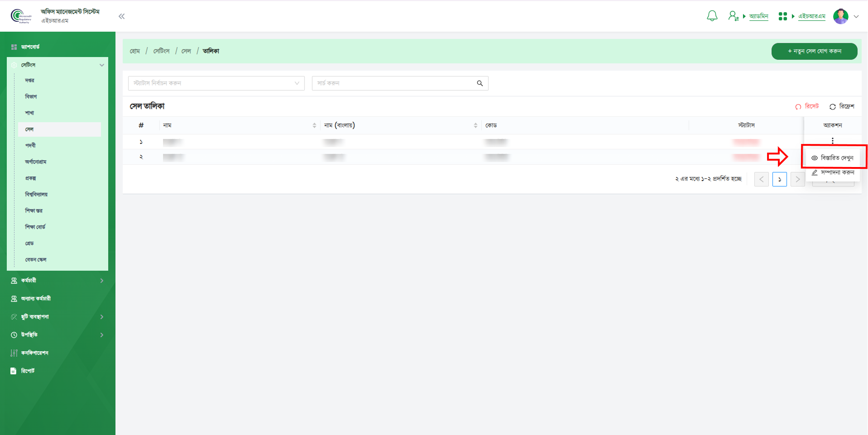
Task: Select সম্পাদনা করুন menu option
Action: (833, 172)
